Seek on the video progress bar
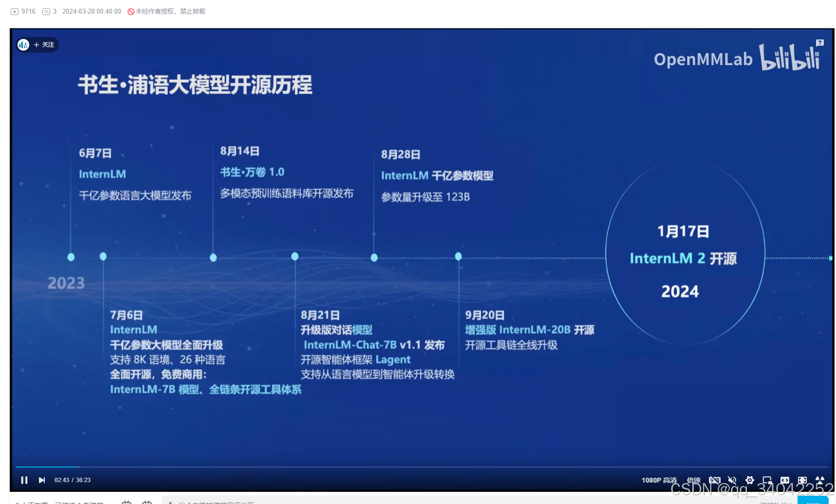This screenshot has width=836, height=504. pos(422,467)
